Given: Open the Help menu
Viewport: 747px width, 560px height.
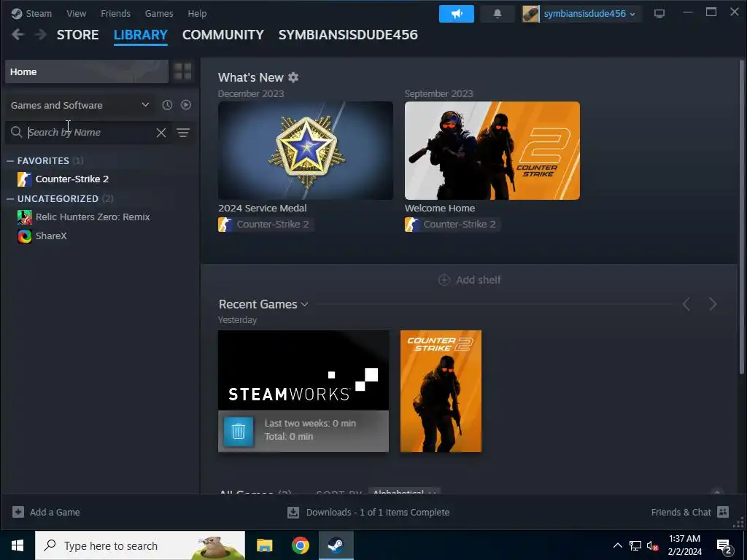Looking at the screenshot, I should (x=197, y=13).
